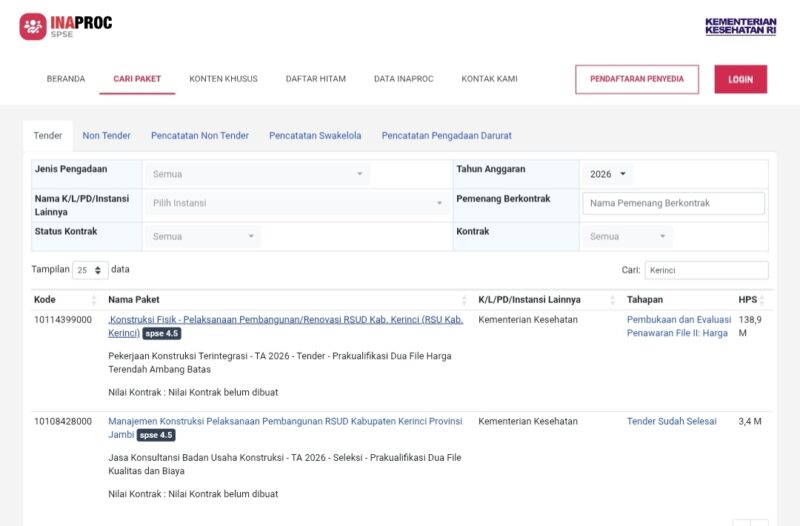
Task: Switch to the Non Tender tab
Action: pyautogui.click(x=107, y=136)
